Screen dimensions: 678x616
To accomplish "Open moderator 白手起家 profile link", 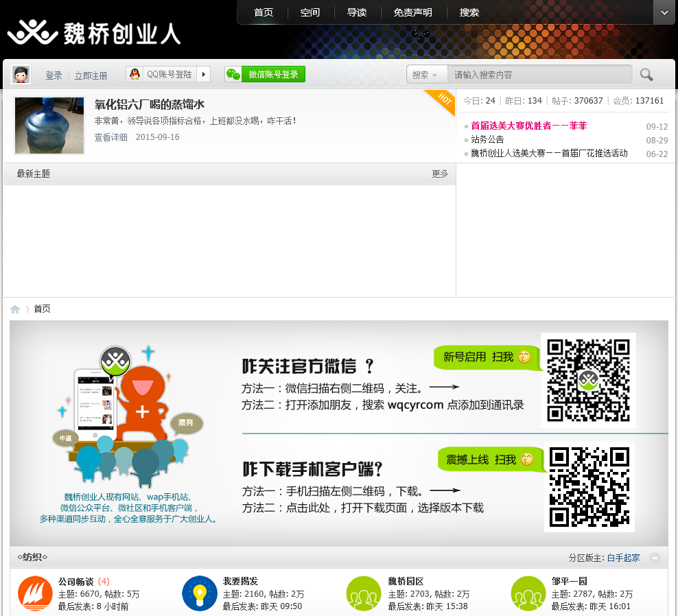I will (623, 558).
